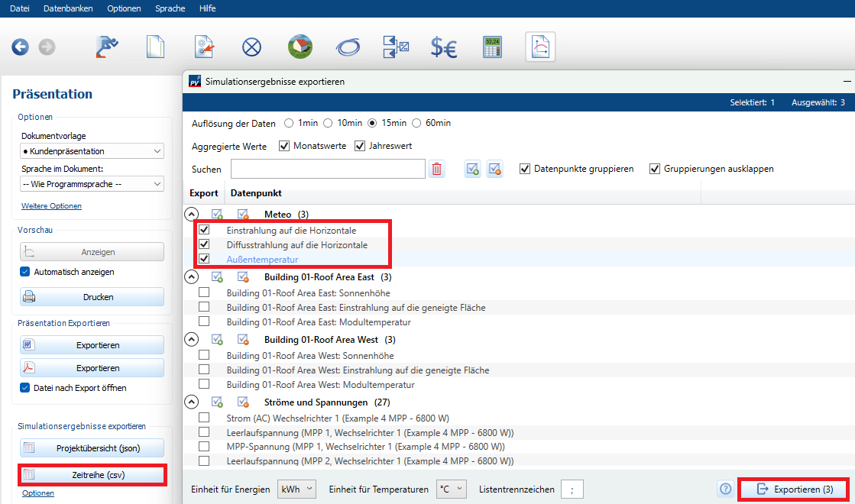
Task: Open the Einheit für Energien kWh dropdown
Action: point(296,489)
